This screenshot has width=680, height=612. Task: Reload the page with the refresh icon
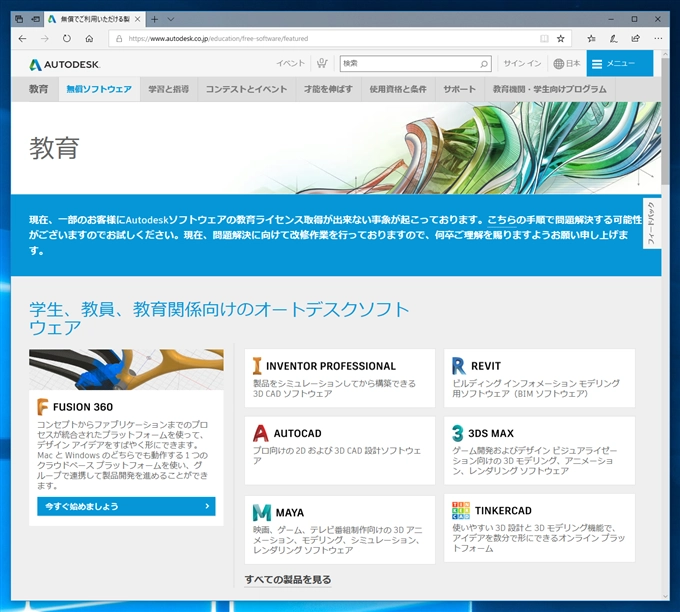click(67, 39)
